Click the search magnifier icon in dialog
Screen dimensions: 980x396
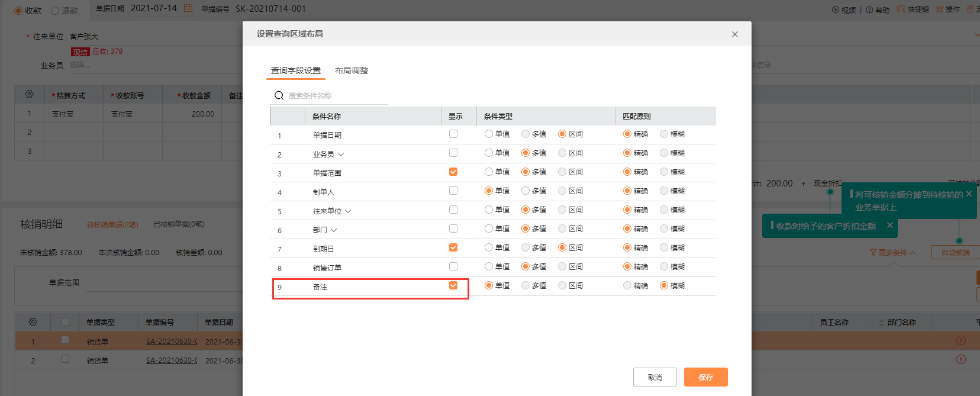point(279,95)
